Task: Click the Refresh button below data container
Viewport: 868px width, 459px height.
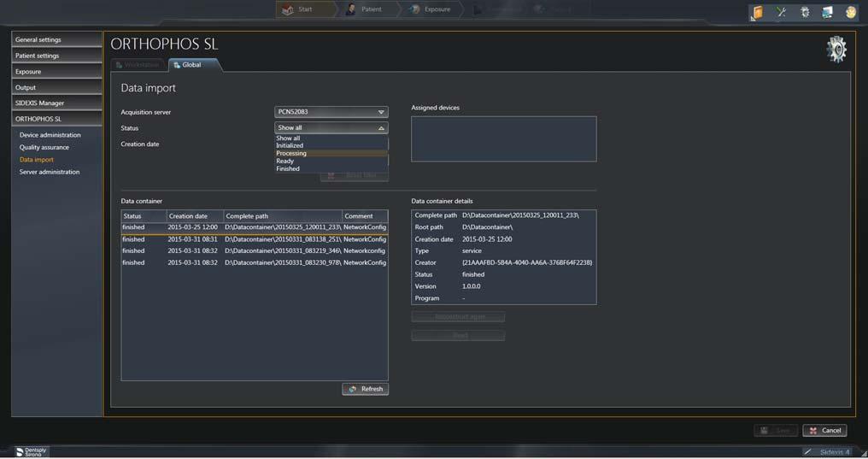Action: (366, 389)
